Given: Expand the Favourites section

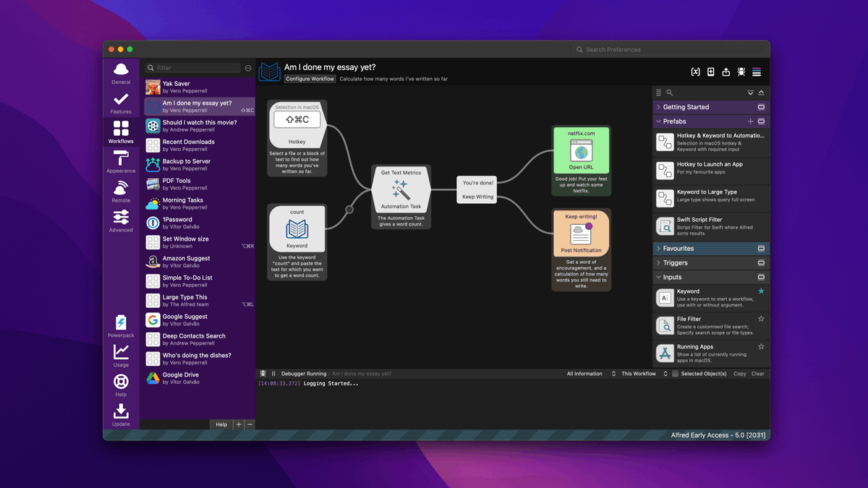Looking at the screenshot, I should [x=658, y=248].
